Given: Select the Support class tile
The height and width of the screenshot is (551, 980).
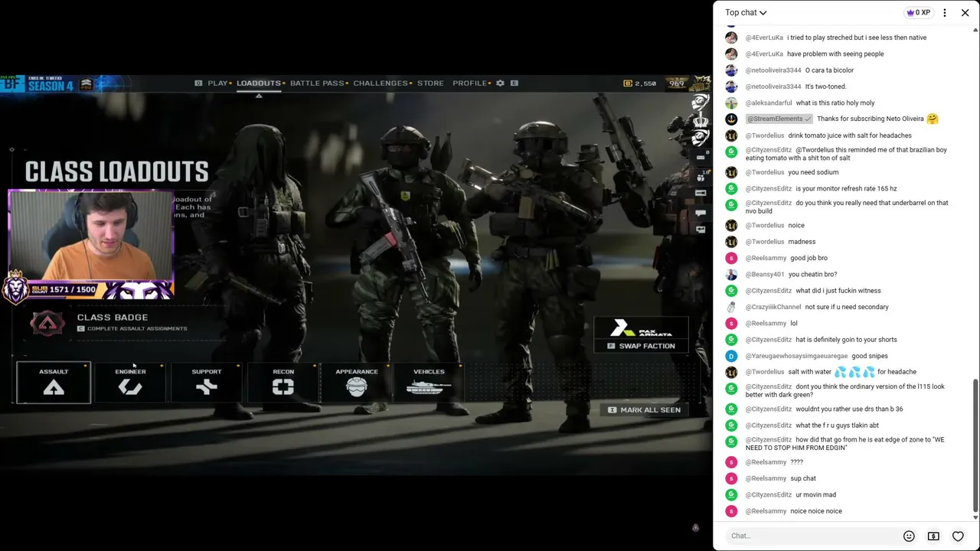Looking at the screenshot, I should [x=206, y=382].
